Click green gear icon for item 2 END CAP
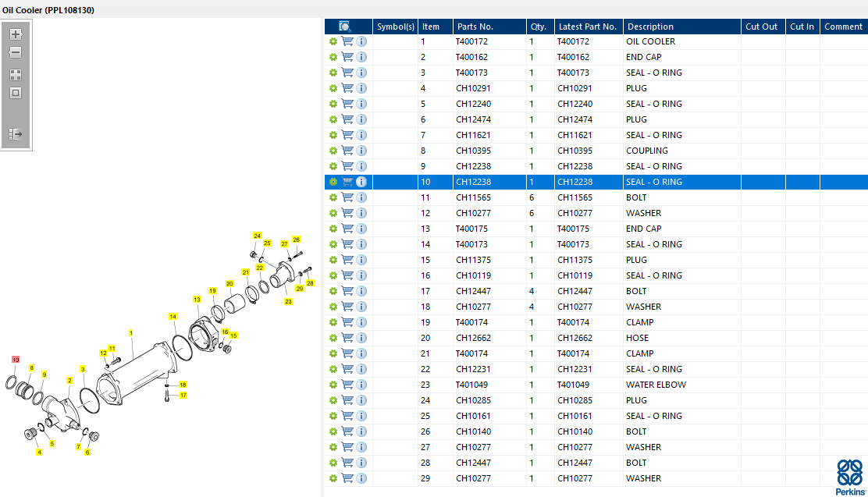 click(333, 57)
